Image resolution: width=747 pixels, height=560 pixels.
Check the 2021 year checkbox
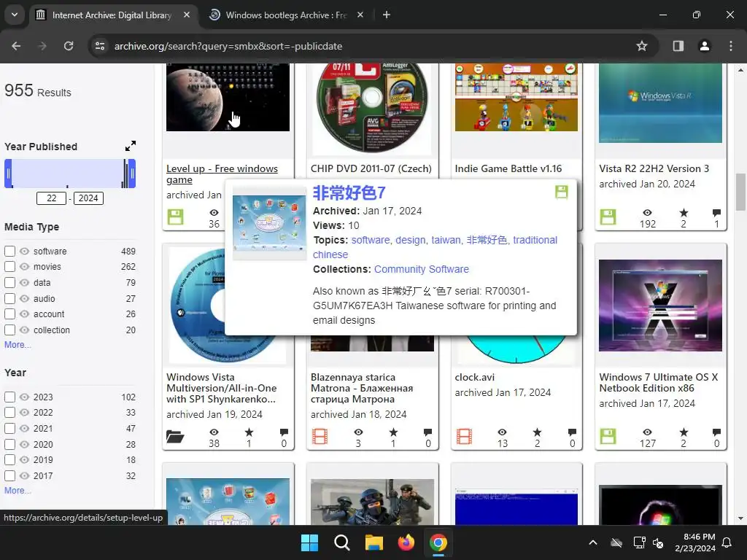(9, 428)
